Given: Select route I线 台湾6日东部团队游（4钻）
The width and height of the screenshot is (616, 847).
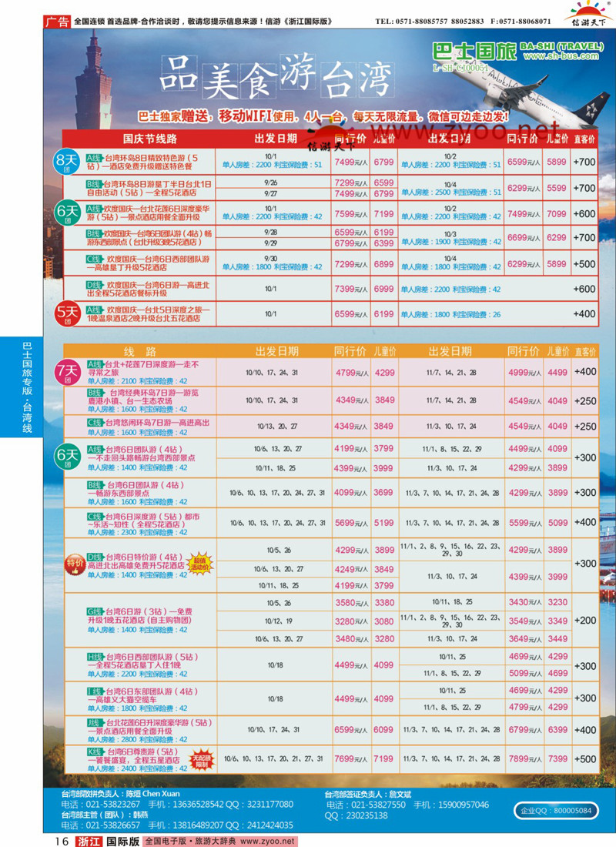Looking at the screenshot, I should pyautogui.click(x=142, y=695).
